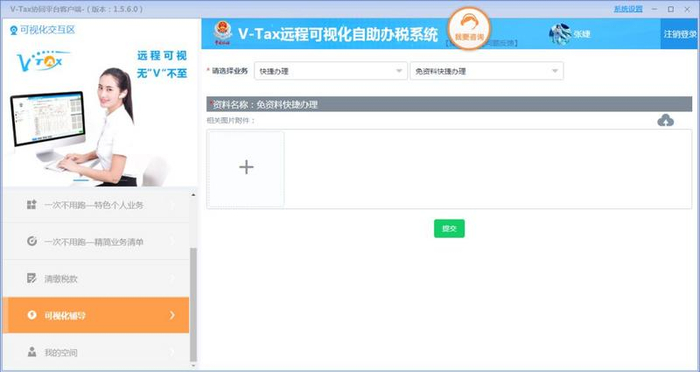Click the 注销登录 logout button
The image size is (700, 372).
680,34
